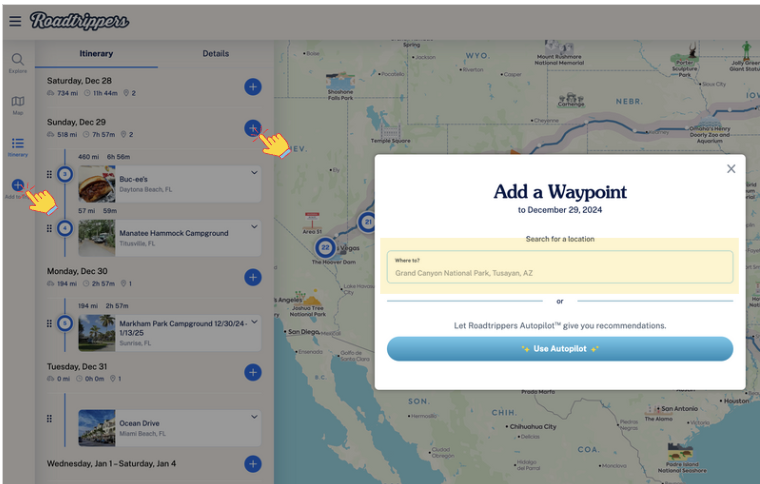This screenshot has height=484, width=760.
Task: Select the Saturday, Dec 28 day heading
Action: pyautogui.click(x=79, y=81)
